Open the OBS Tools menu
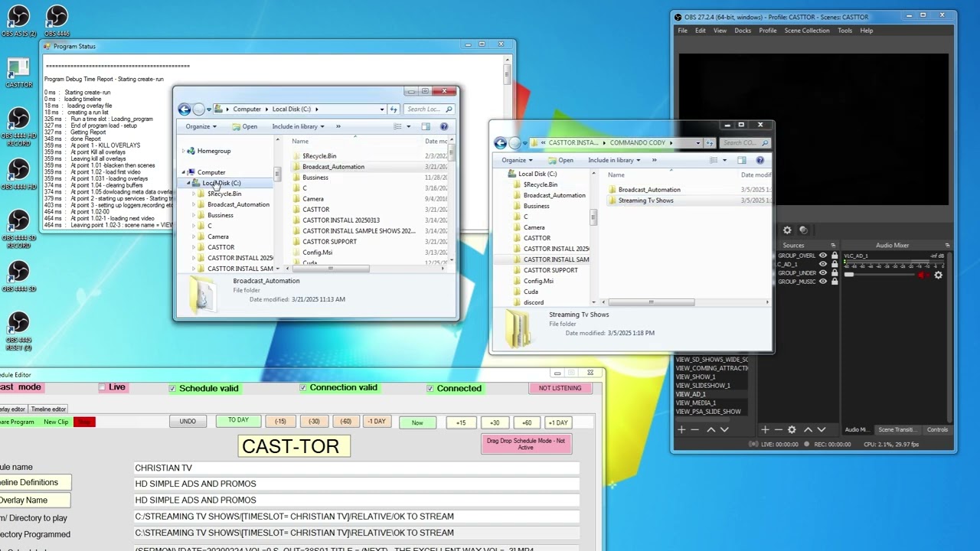980x551 pixels. 844,31
